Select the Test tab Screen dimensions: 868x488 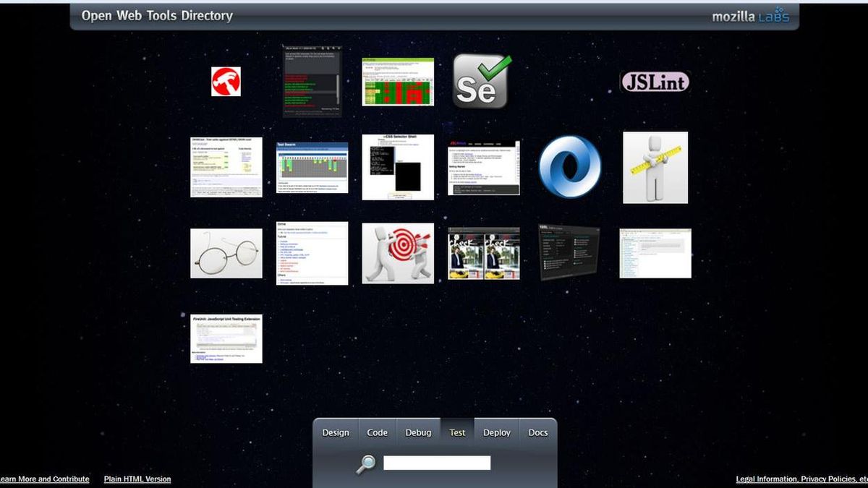click(457, 432)
